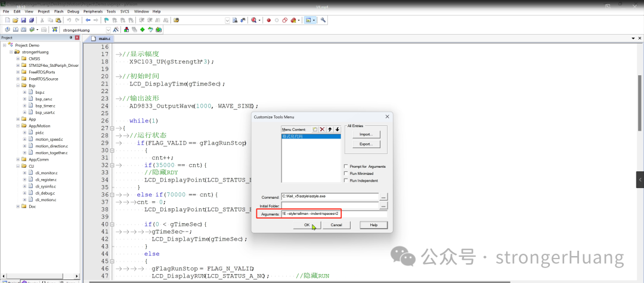Open the Flash menu
Screen dimensions: 644x283
click(x=58, y=11)
